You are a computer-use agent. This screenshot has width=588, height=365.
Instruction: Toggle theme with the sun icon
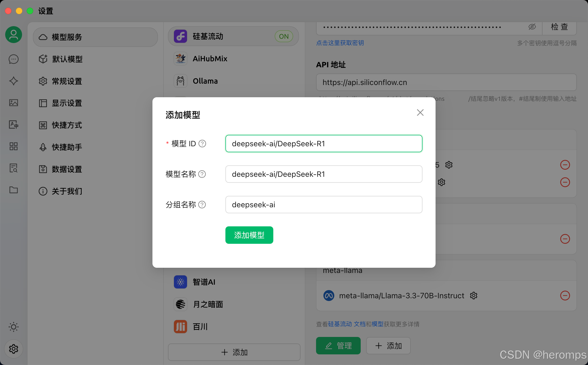coord(14,327)
